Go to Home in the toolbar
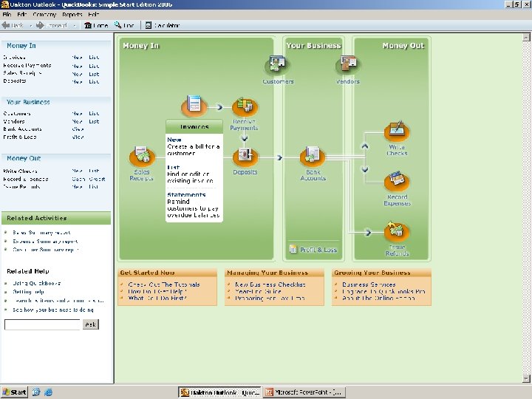532x399 pixels. point(96,25)
